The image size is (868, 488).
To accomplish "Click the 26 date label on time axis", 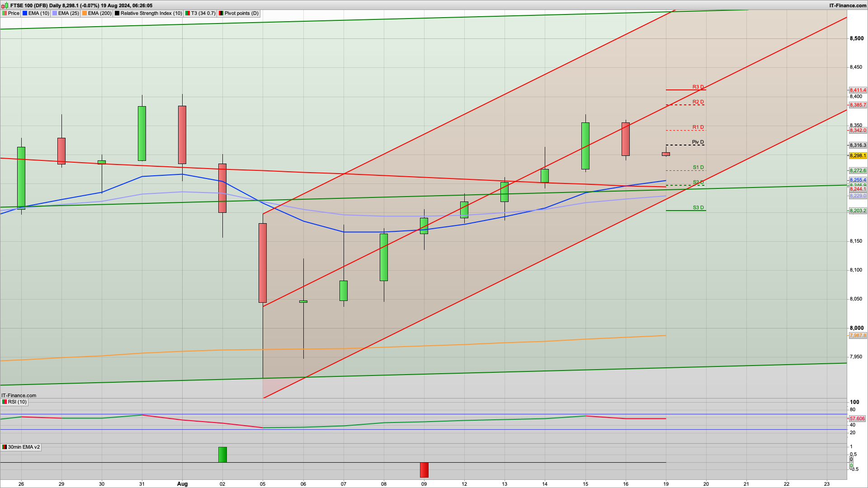I will (21, 483).
